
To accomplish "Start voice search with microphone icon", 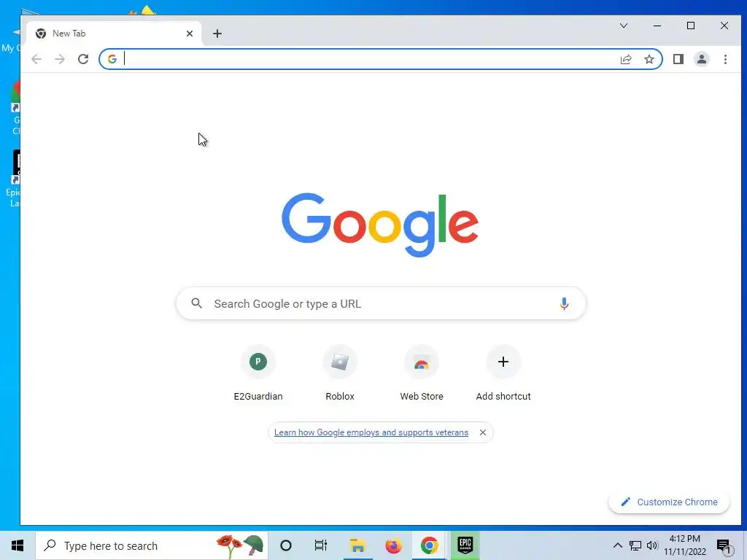I will (x=564, y=303).
